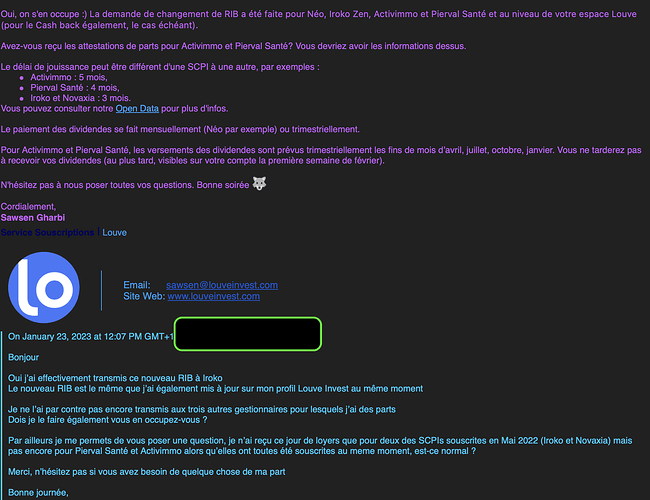Screen dimensions: 650x500
Task: Click the bullet dot before Activimmo
Action: [x=22, y=78]
